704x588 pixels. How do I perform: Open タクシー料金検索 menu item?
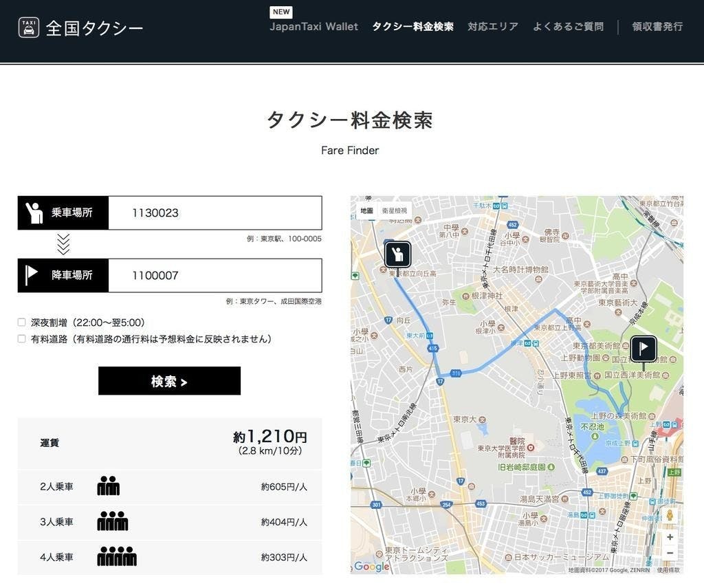click(412, 27)
